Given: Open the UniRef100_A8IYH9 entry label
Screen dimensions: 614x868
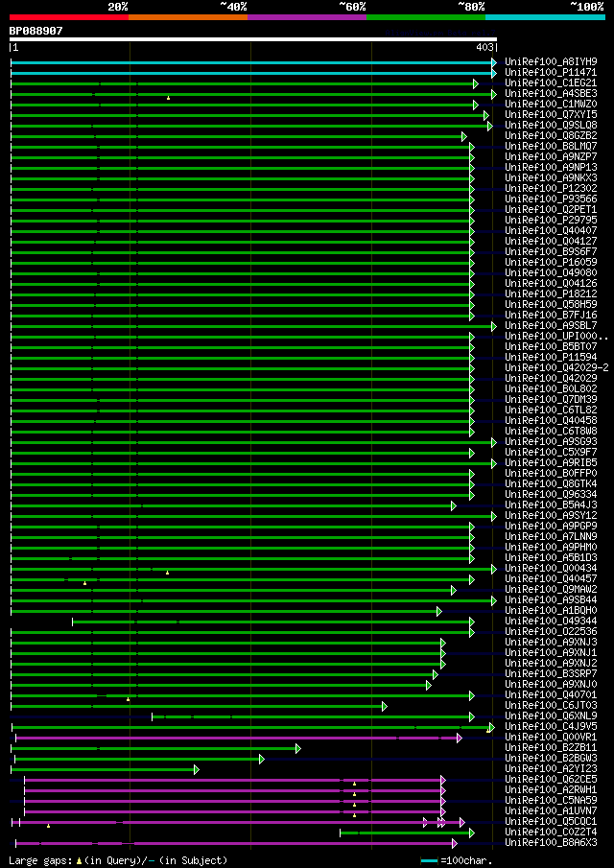Looking at the screenshot, I should pos(551,62).
